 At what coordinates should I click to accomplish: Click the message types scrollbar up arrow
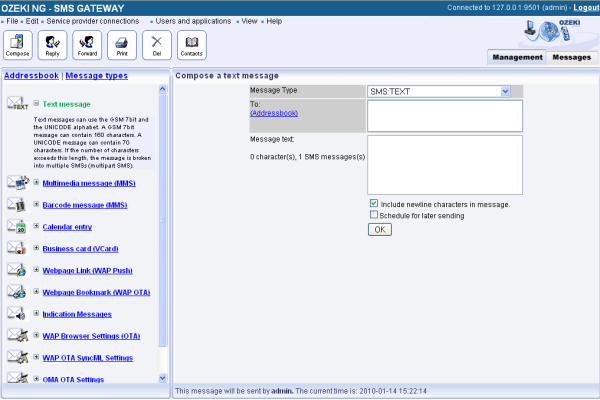point(163,89)
